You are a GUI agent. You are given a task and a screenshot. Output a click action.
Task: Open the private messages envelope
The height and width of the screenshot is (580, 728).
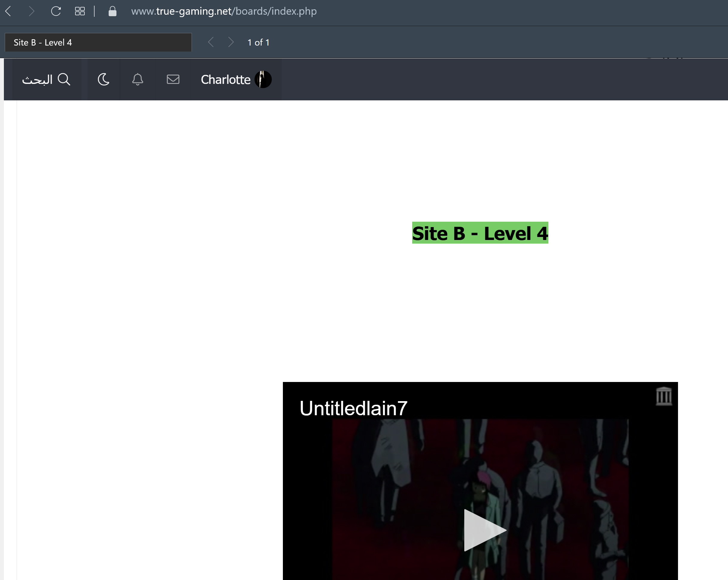click(173, 80)
